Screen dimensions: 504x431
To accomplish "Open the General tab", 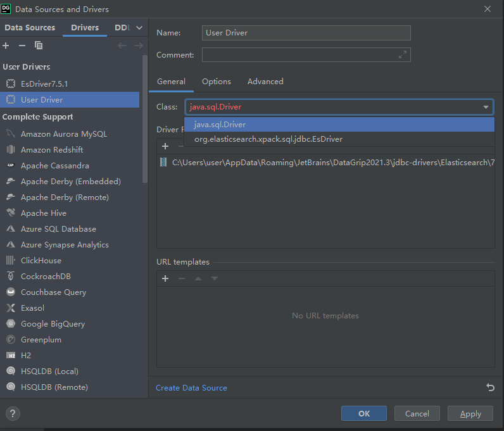I will tap(171, 82).
